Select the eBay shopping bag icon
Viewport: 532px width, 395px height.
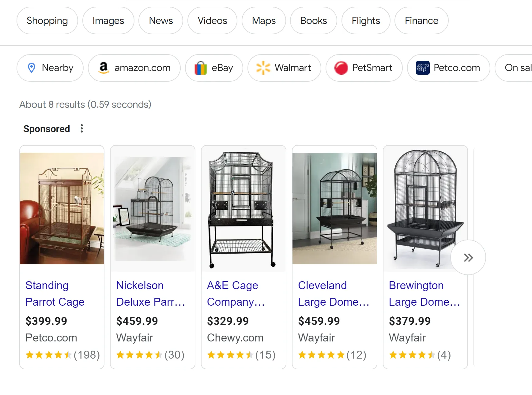click(x=201, y=68)
